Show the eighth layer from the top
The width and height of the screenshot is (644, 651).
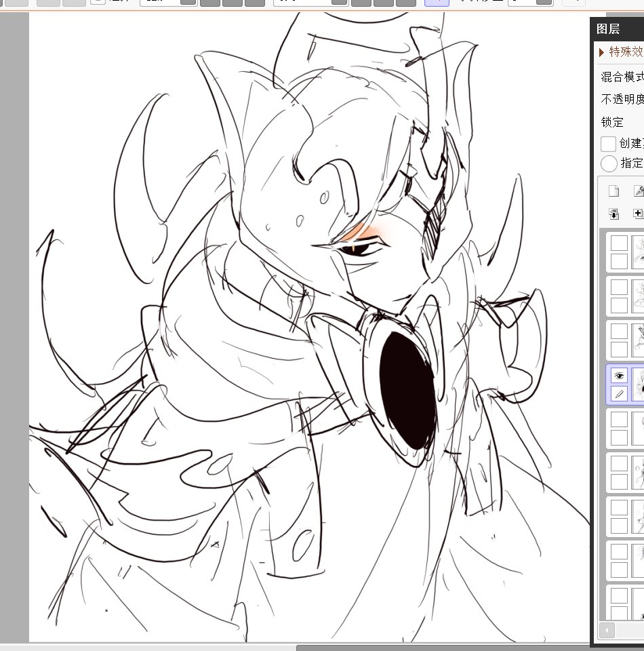619,552
